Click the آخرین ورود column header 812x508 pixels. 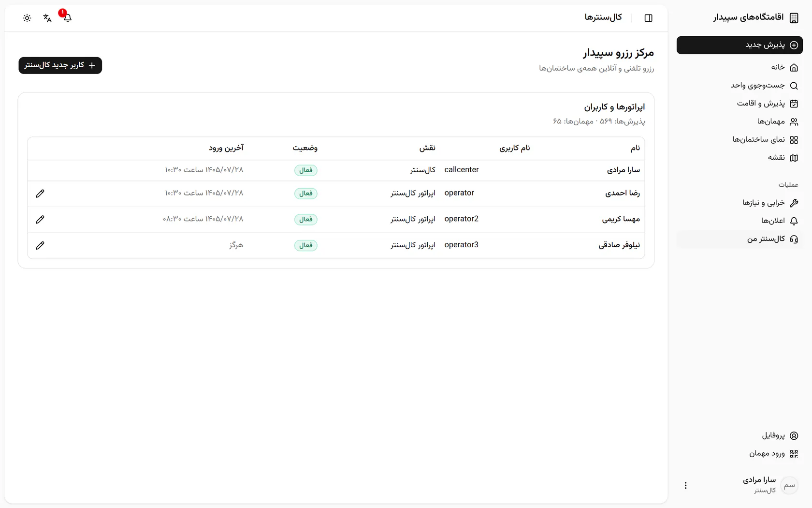[226, 148]
